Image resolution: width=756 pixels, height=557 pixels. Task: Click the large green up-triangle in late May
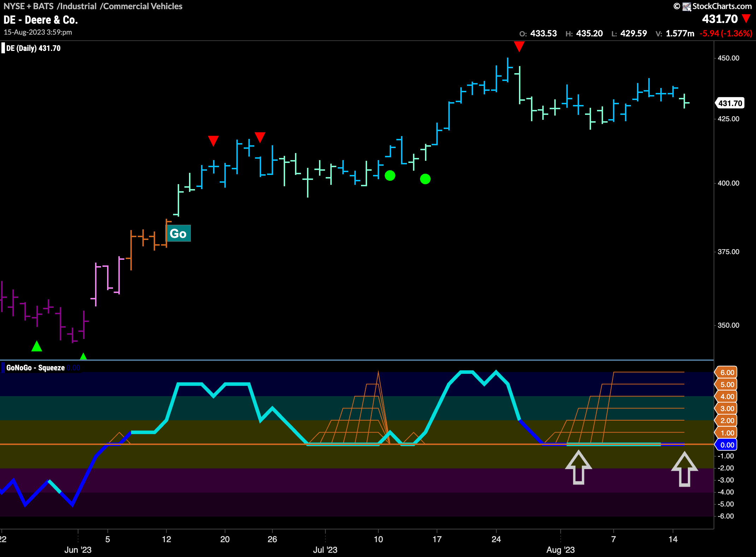(x=37, y=346)
